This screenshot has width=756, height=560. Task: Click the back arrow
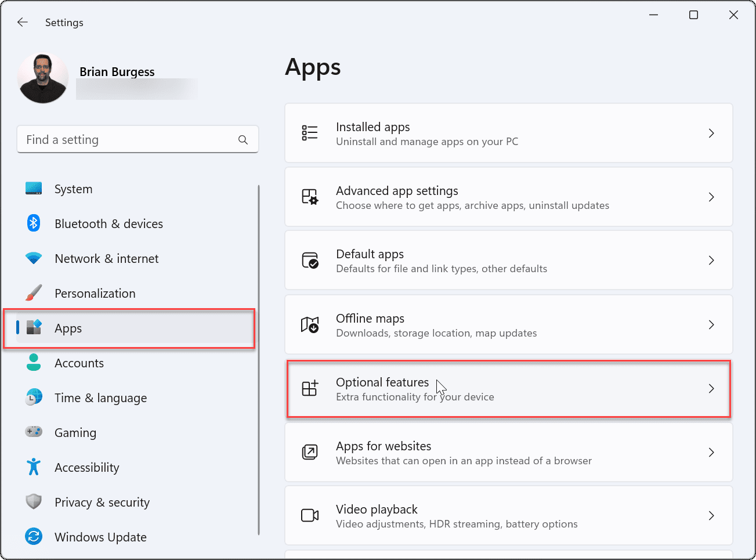[22, 22]
